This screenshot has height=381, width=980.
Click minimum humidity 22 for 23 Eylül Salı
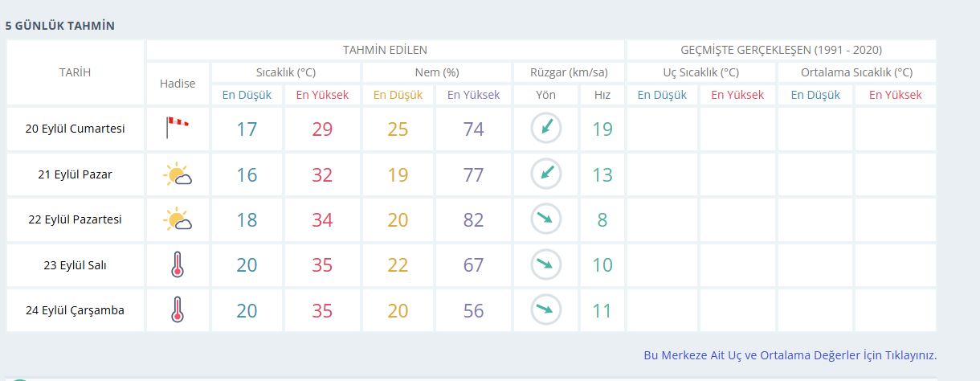pyautogui.click(x=398, y=264)
